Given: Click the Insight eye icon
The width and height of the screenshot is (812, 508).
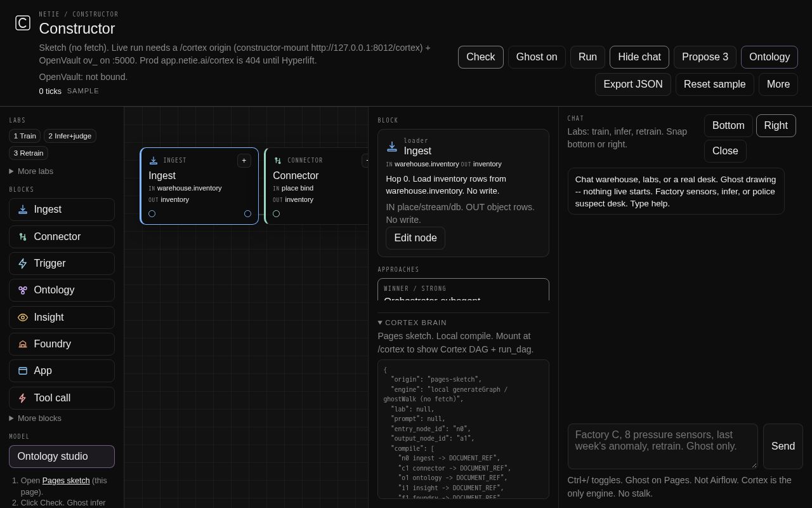Looking at the screenshot, I should pos(23,317).
